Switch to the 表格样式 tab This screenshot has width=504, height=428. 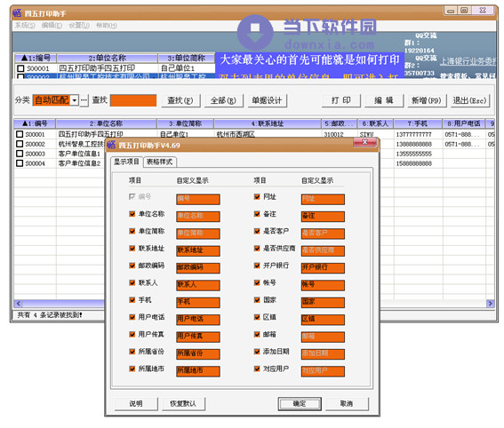pos(160,162)
